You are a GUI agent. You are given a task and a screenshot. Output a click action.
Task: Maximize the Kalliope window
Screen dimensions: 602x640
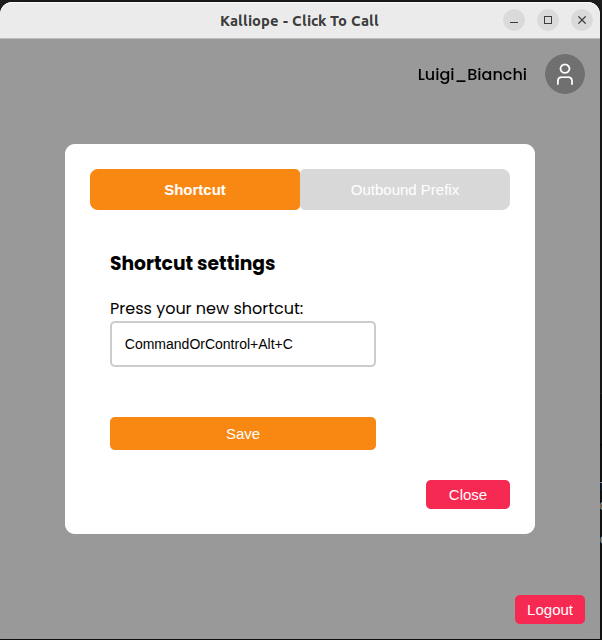pyautogui.click(x=548, y=20)
